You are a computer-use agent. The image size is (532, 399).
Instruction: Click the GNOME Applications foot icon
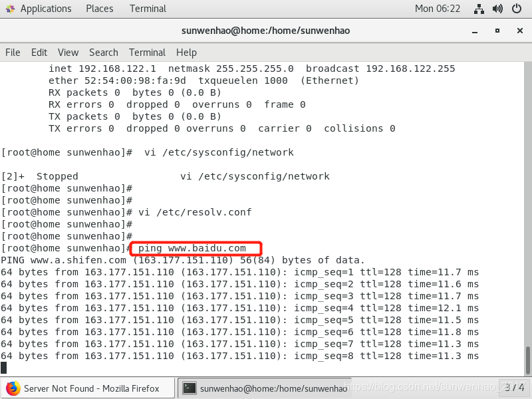pyautogui.click(x=10, y=9)
